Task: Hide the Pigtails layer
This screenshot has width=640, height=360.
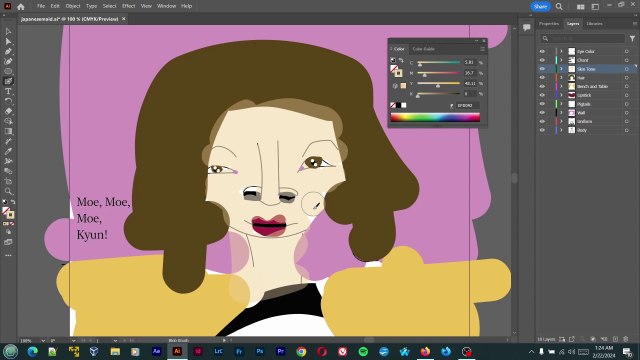Action: [542, 104]
